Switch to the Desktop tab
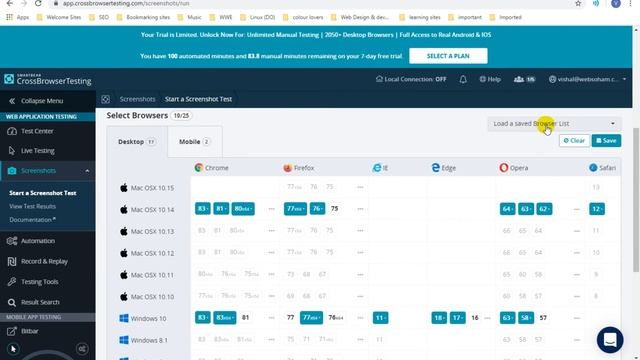The height and width of the screenshot is (360, 640). 137,142
